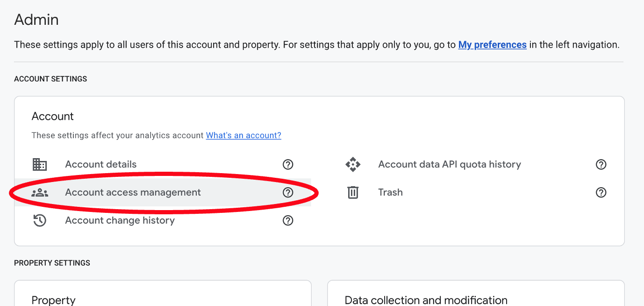The width and height of the screenshot is (644, 306).
Task: Click the Account details building icon
Action: pyautogui.click(x=40, y=164)
